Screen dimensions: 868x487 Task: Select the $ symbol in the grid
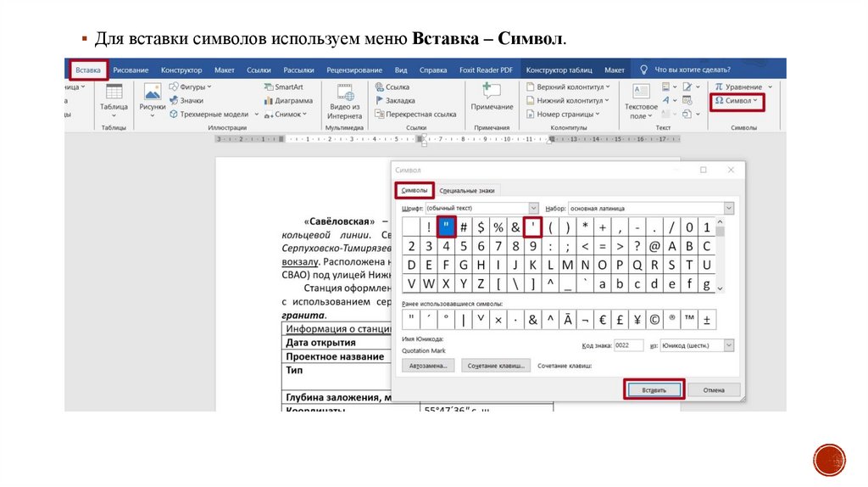coord(481,227)
